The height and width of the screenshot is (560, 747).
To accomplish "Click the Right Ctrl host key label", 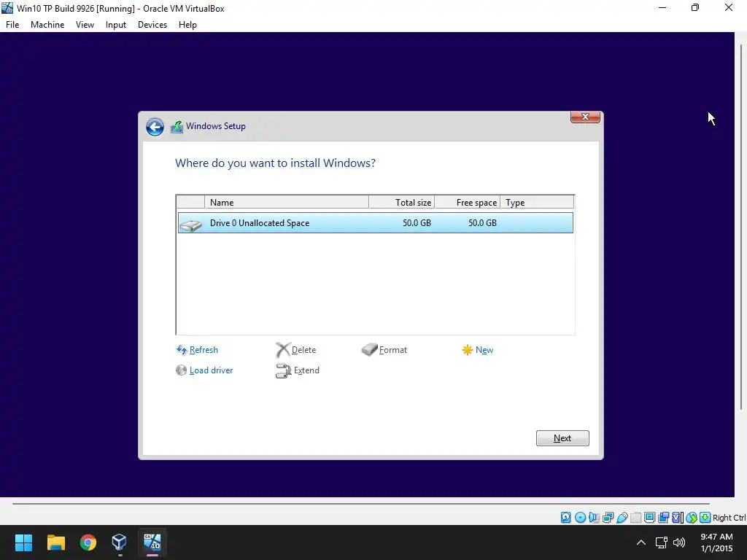I will pyautogui.click(x=729, y=518).
